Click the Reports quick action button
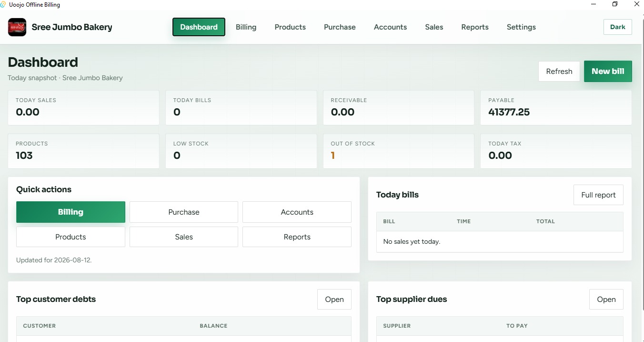 (x=297, y=237)
